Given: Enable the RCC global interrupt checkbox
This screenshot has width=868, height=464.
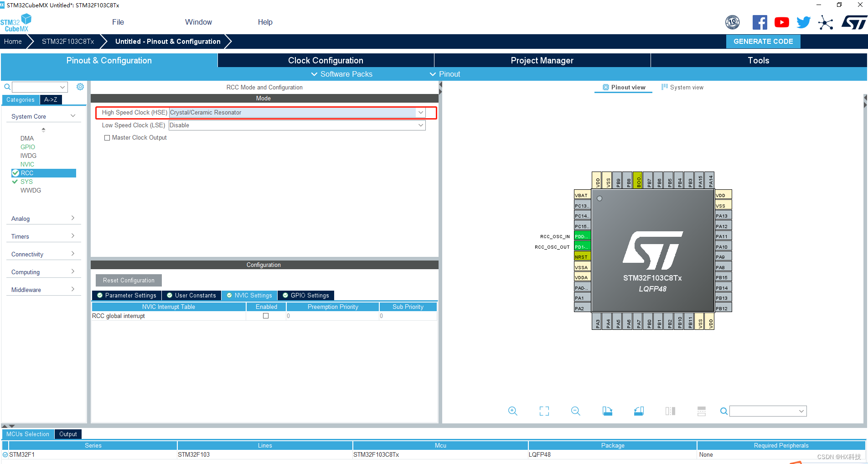Looking at the screenshot, I should pyautogui.click(x=266, y=316).
